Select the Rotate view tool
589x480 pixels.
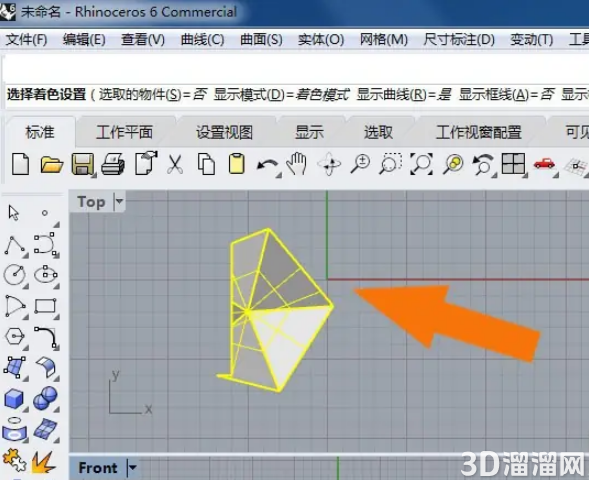tap(329, 164)
